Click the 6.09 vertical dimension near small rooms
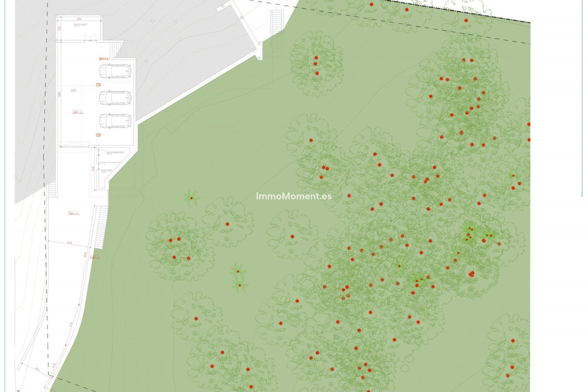Screen dimensions: 588x392 coord(93,169)
